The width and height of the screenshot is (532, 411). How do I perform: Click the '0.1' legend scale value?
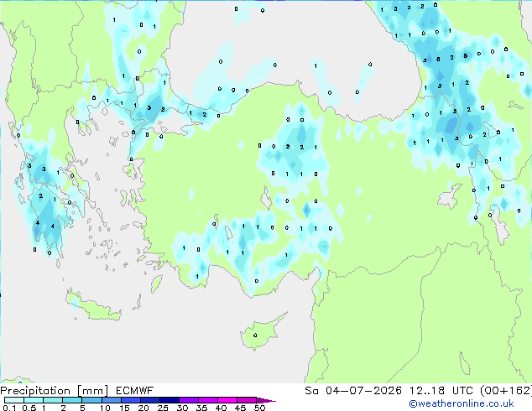point(9,408)
